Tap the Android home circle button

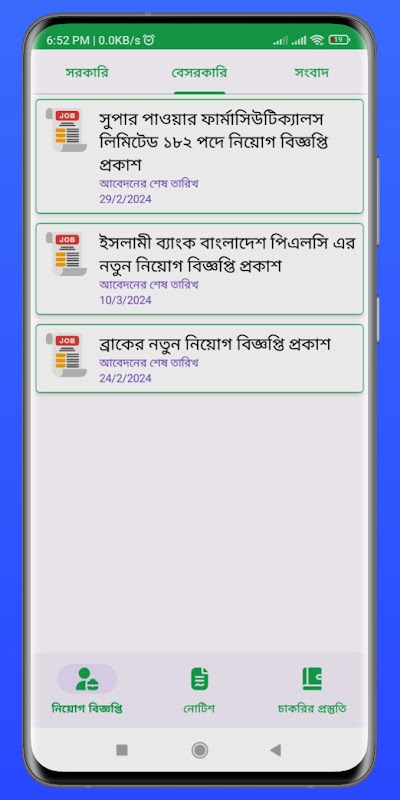[199, 749]
